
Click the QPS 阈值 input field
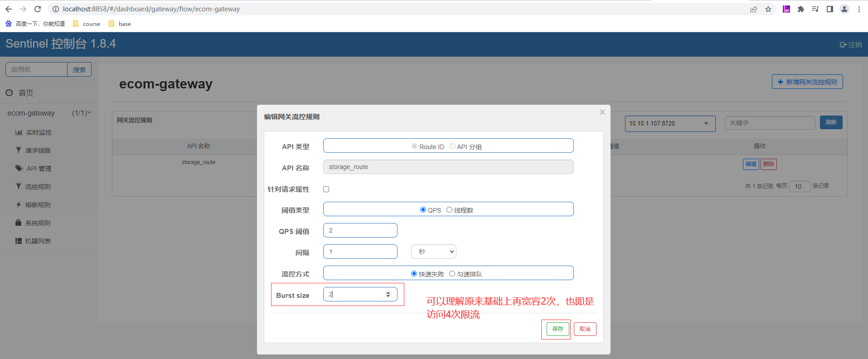coord(360,230)
